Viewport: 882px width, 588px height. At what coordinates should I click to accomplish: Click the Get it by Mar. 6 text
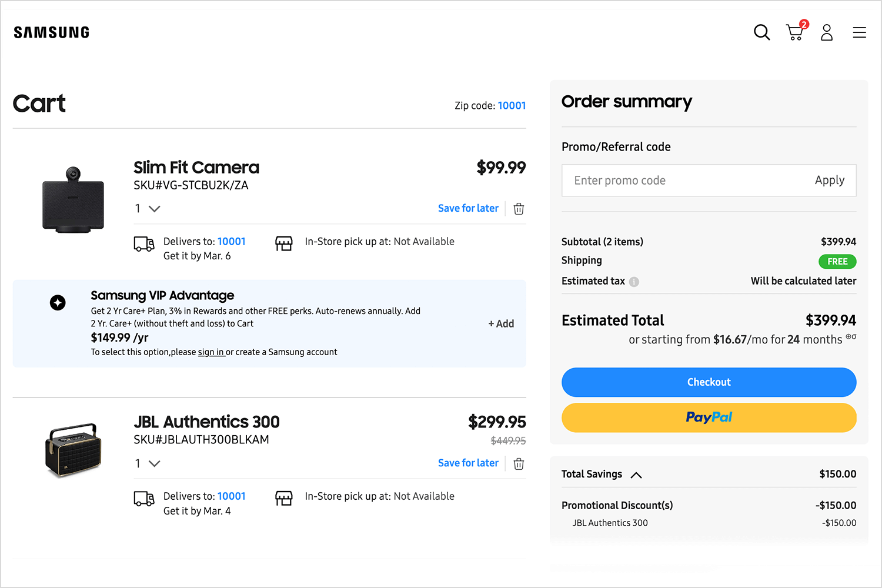(x=197, y=256)
